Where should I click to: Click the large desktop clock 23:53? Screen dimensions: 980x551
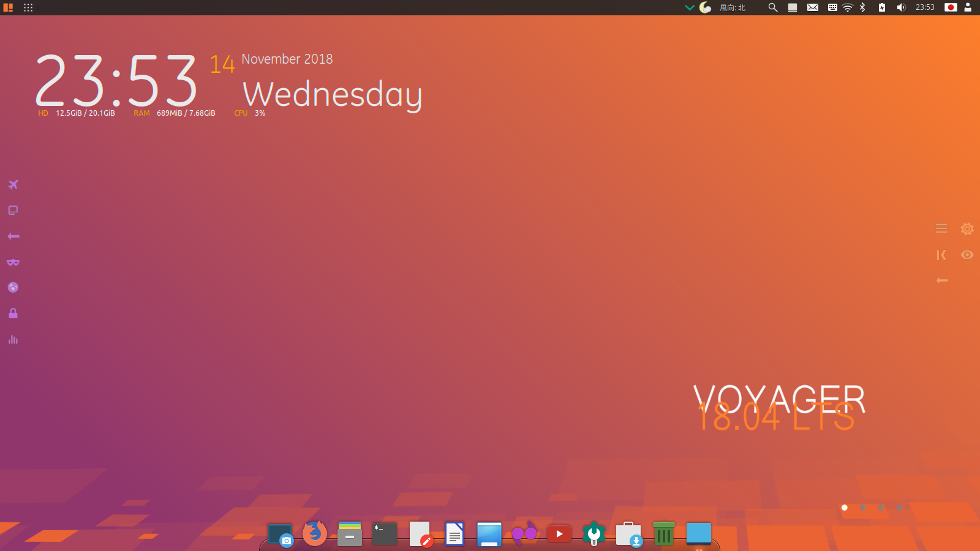(x=116, y=81)
